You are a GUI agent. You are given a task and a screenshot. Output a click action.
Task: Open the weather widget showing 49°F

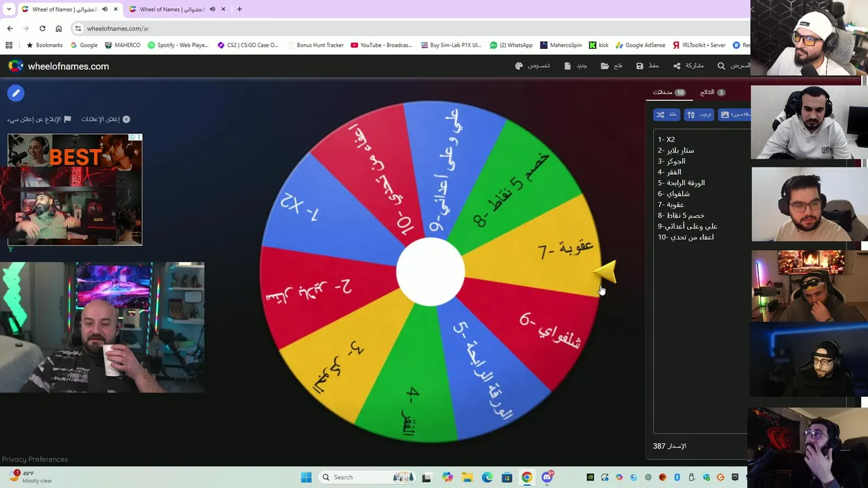[31, 477]
